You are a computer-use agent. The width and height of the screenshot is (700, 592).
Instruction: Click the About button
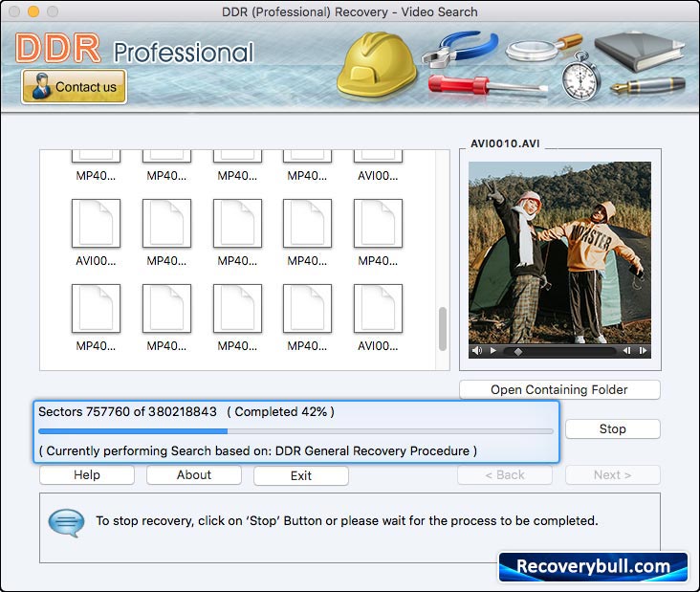point(194,475)
